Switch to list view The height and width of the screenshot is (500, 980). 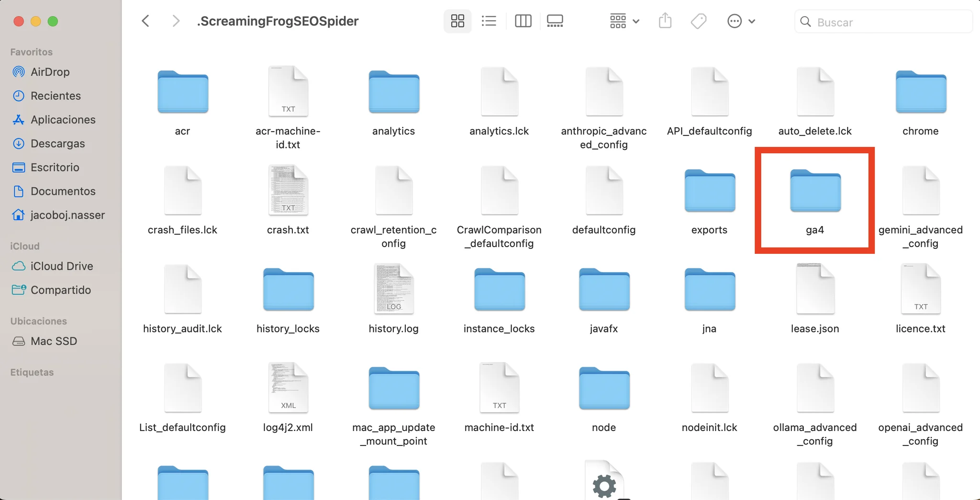pyautogui.click(x=489, y=21)
